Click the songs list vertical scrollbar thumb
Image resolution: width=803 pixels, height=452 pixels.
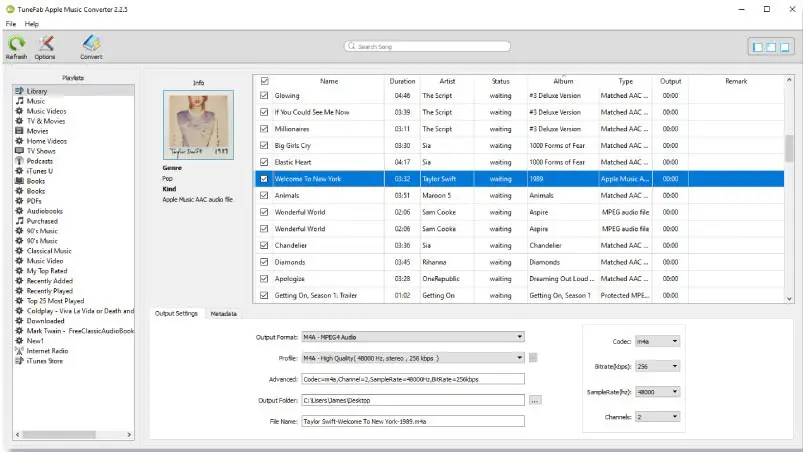coord(789,148)
